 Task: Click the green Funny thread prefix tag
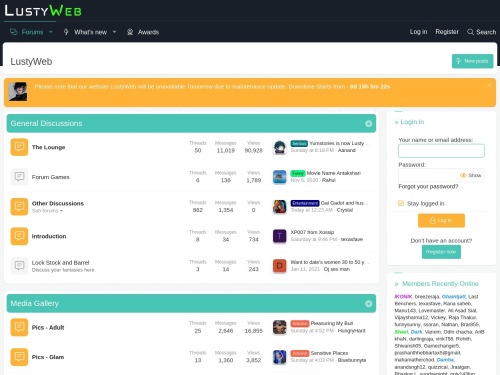tap(298, 173)
